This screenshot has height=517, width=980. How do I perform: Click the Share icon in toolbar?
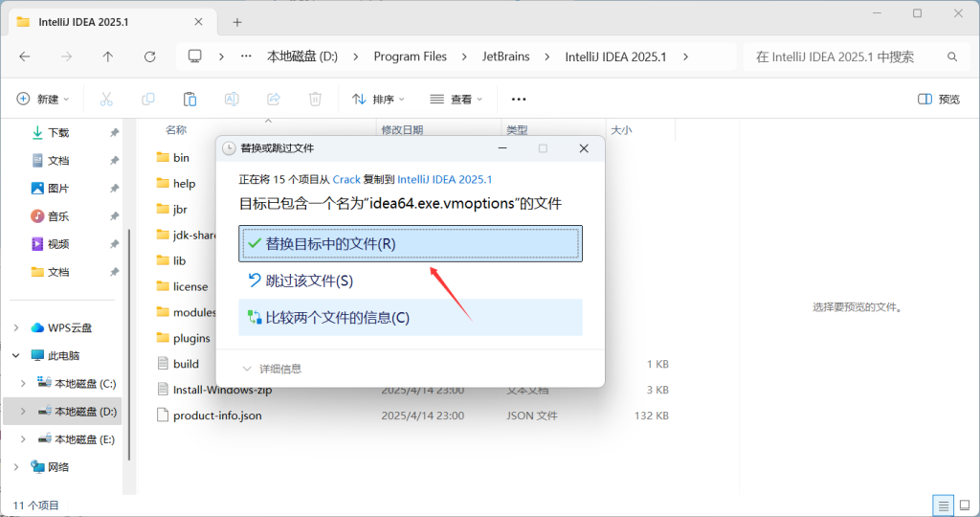point(274,99)
